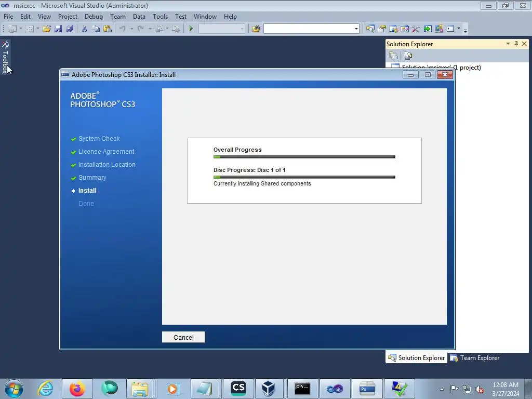Click the Save floppy disk icon

point(58,29)
